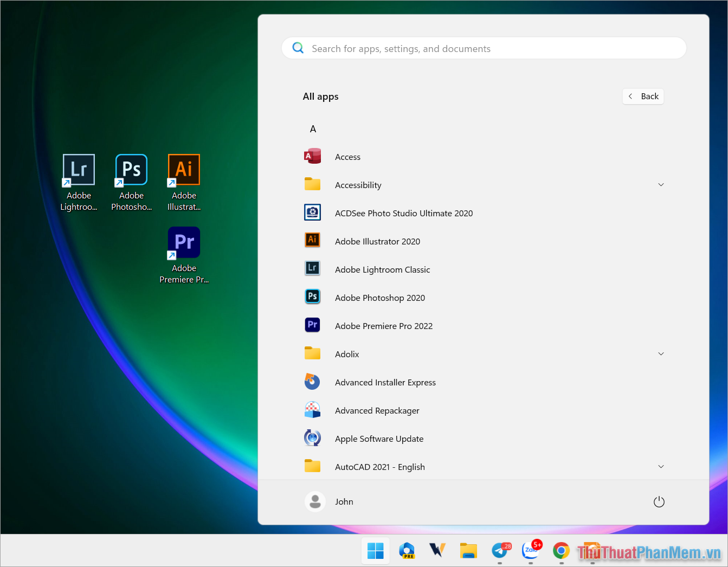Image resolution: width=728 pixels, height=567 pixels.
Task: Launch Google Chrome from the taskbar
Action: pos(561,550)
